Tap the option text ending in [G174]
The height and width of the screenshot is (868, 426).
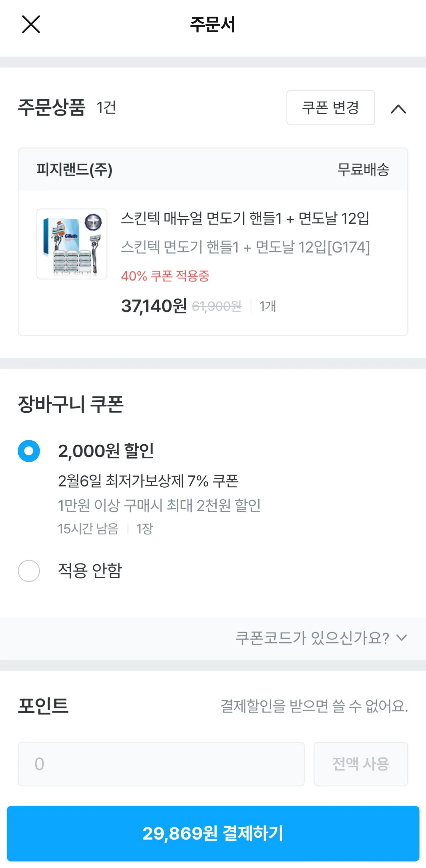pos(245,247)
